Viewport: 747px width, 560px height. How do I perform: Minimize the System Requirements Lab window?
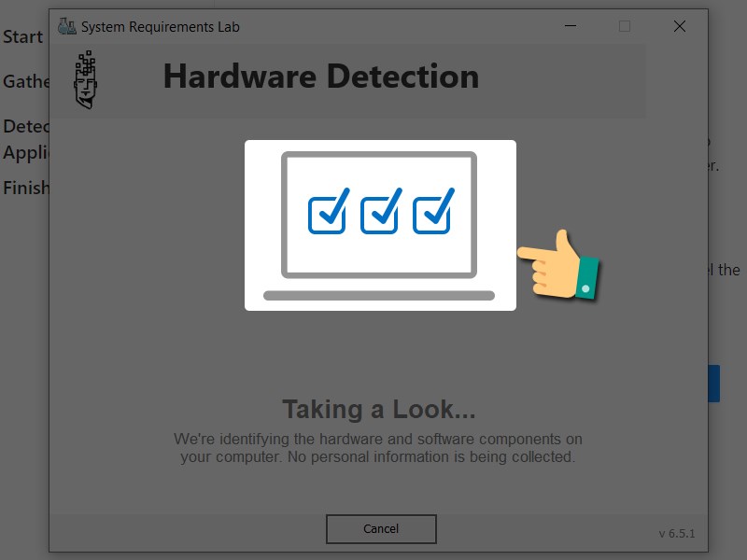[571, 26]
